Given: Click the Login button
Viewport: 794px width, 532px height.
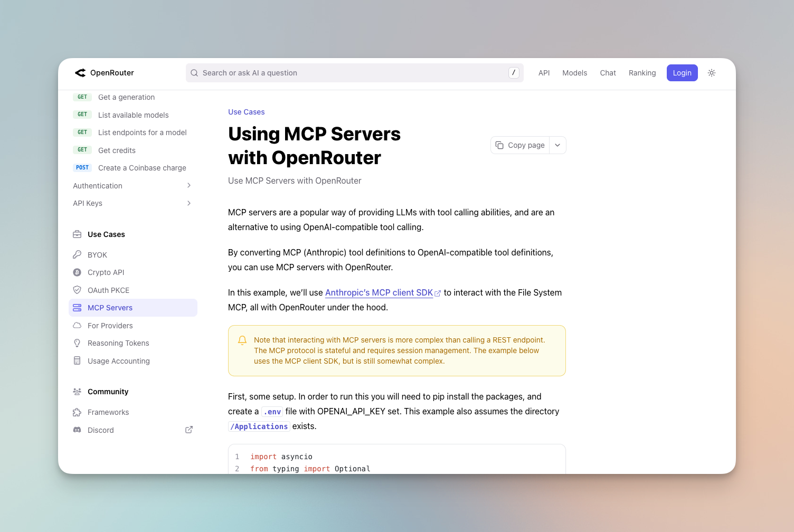Looking at the screenshot, I should click(x=682, y=73).
